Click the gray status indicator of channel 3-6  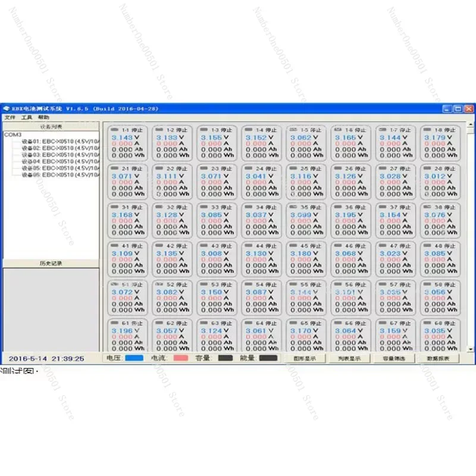pos(338,206)
